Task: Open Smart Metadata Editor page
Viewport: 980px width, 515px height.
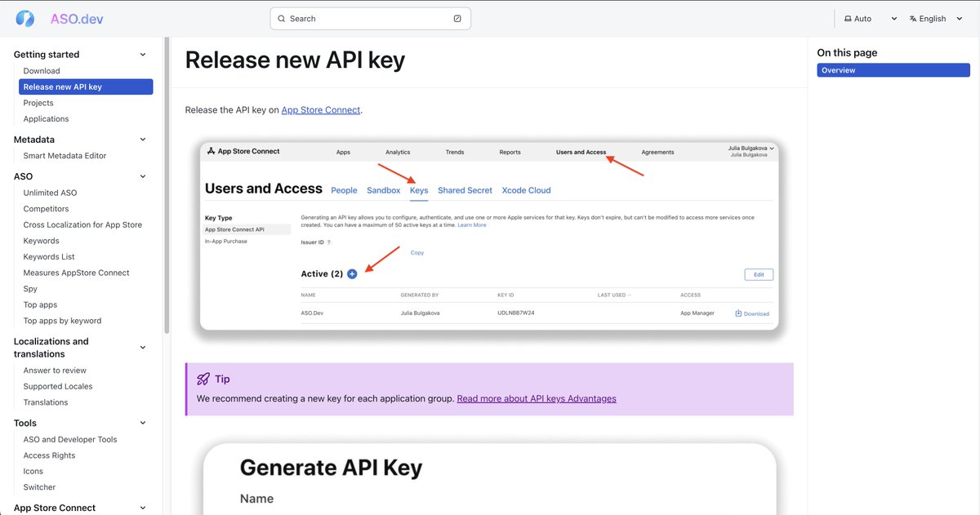Action: pyautogui.click(x=65, y=155)
